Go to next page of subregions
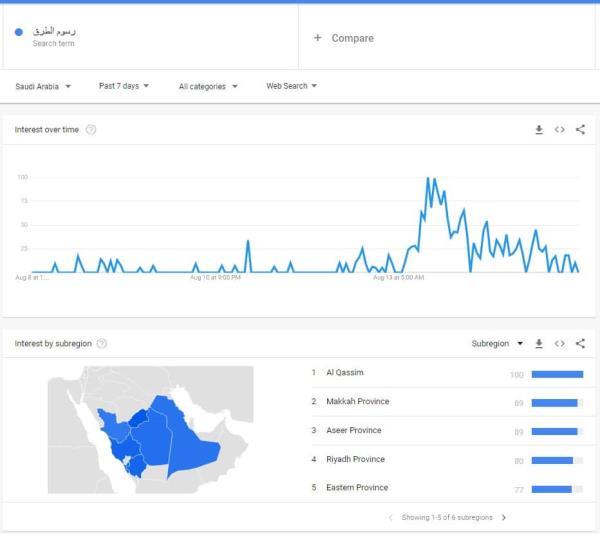The width and height of the screenshot is (600, 534). point(504,518)
